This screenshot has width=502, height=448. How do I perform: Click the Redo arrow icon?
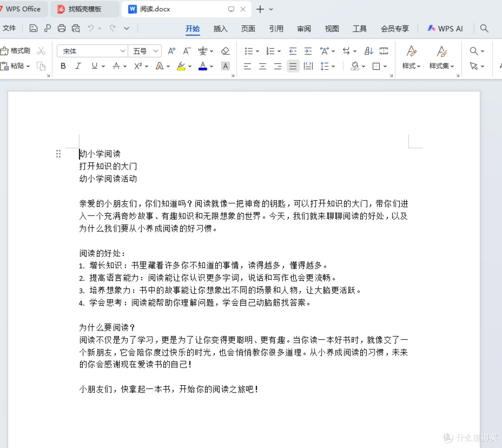click(x=112, y=28)
